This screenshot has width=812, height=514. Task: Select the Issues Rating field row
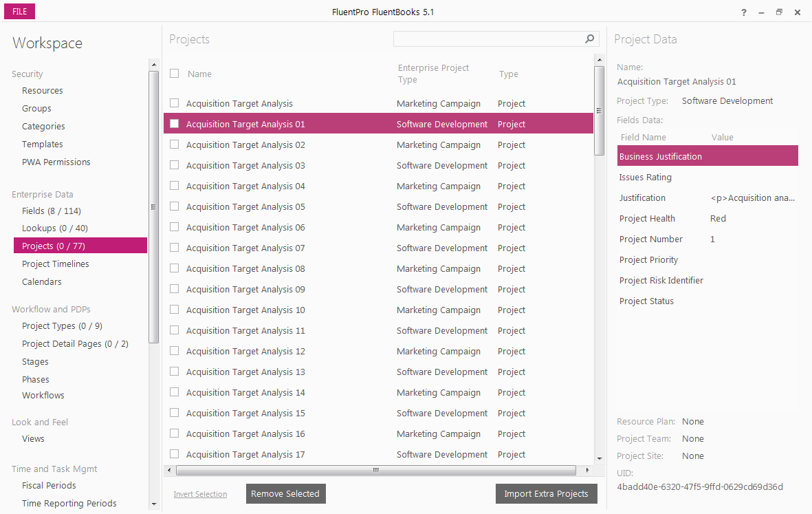click(x=707, y=178)
